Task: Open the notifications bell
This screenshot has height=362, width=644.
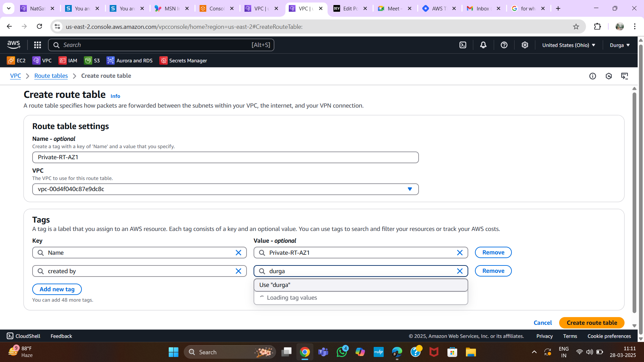Action: click(483, 45)
